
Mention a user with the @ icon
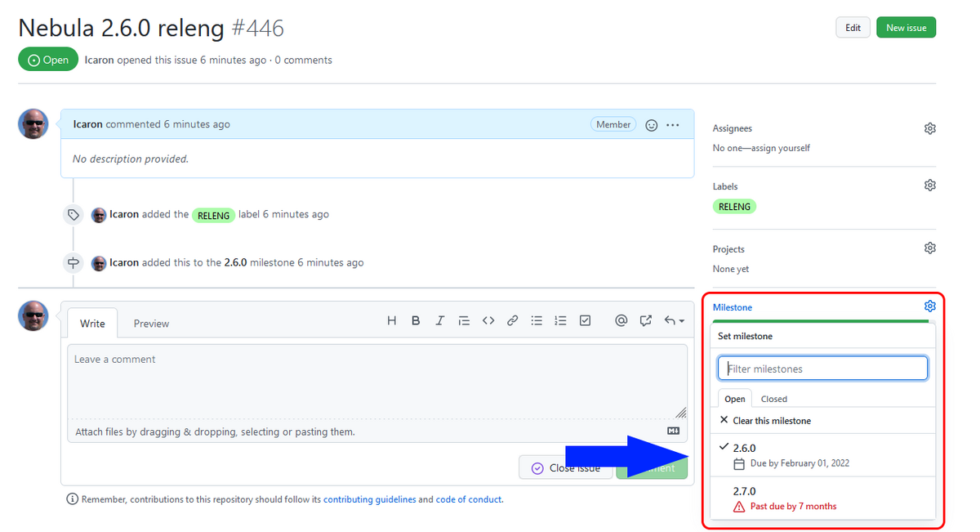[x=621, y=320]
